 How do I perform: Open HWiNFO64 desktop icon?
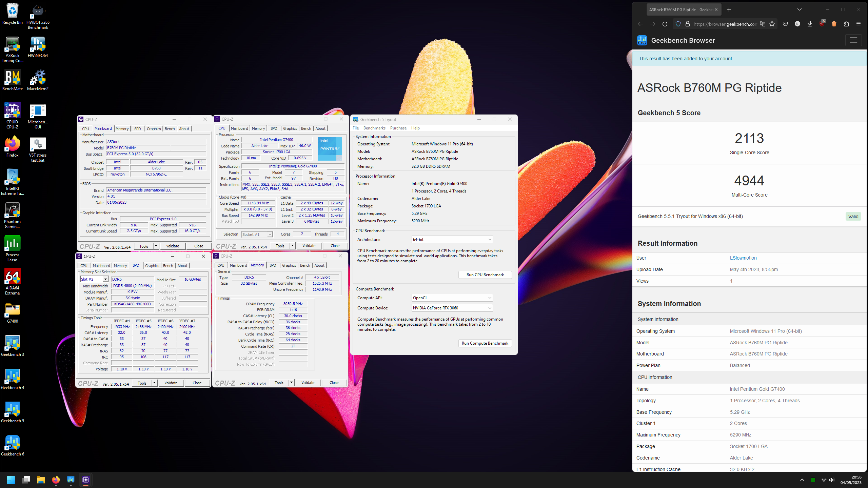(38, 47)
